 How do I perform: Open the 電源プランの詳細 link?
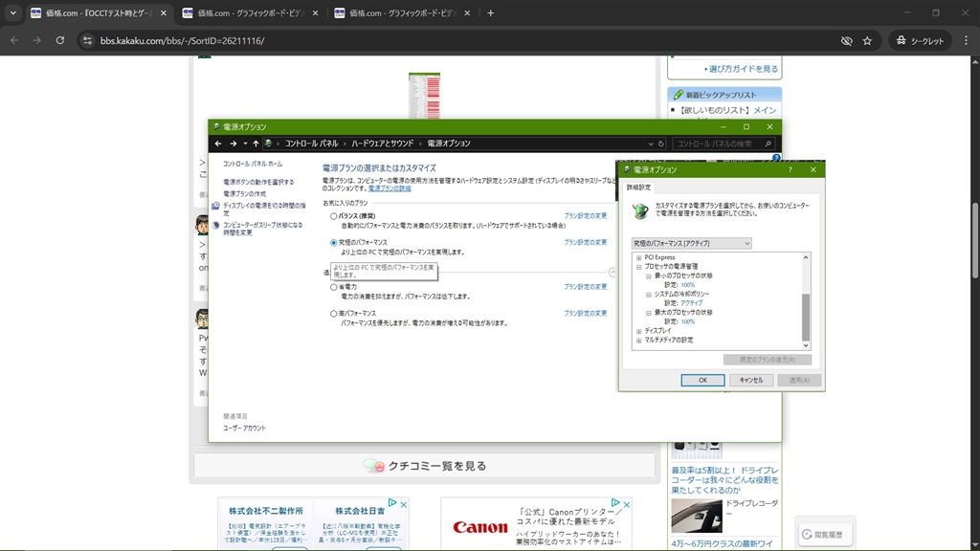390,188
